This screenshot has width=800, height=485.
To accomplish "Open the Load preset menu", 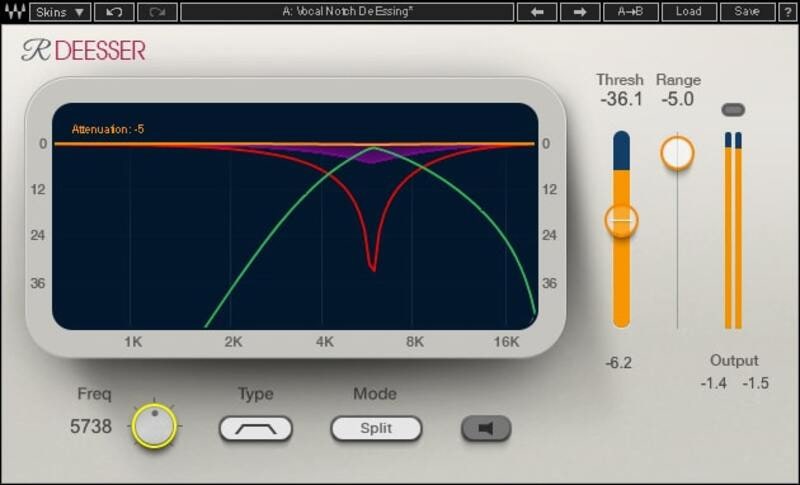I will [x=688, y=12].
